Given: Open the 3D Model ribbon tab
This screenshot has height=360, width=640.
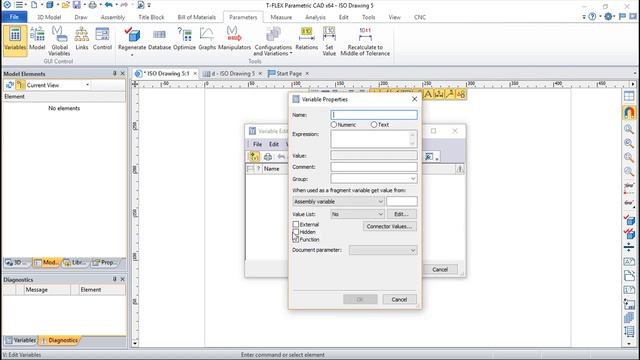Looking at the screenshot, I should [x=49, y=17].
